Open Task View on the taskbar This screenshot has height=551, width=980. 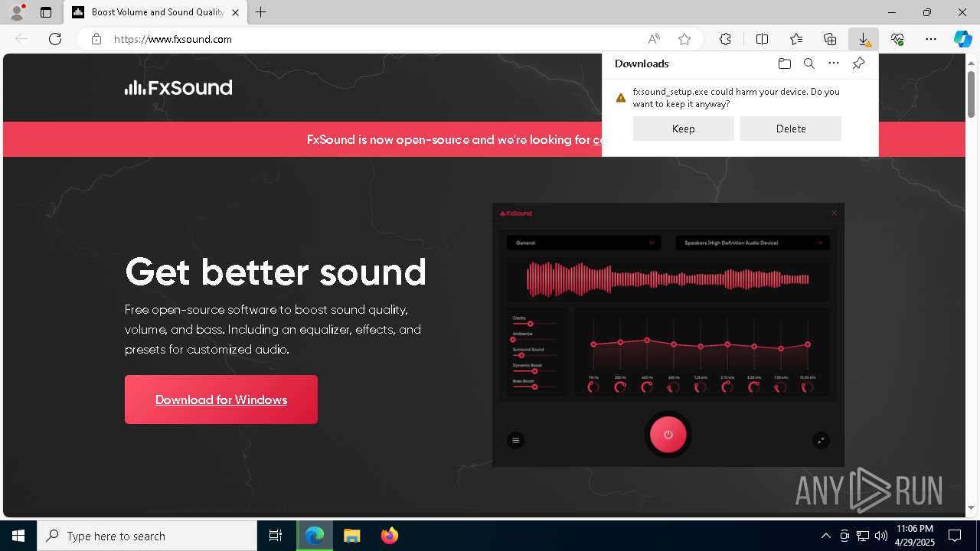276,536
